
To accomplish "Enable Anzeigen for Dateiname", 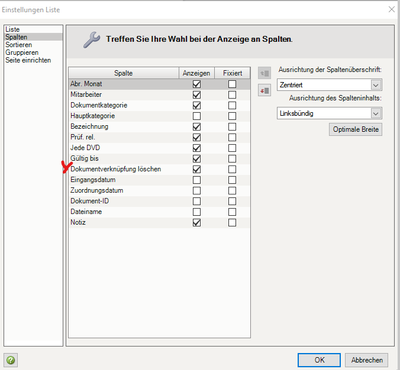I will [197, 212].
